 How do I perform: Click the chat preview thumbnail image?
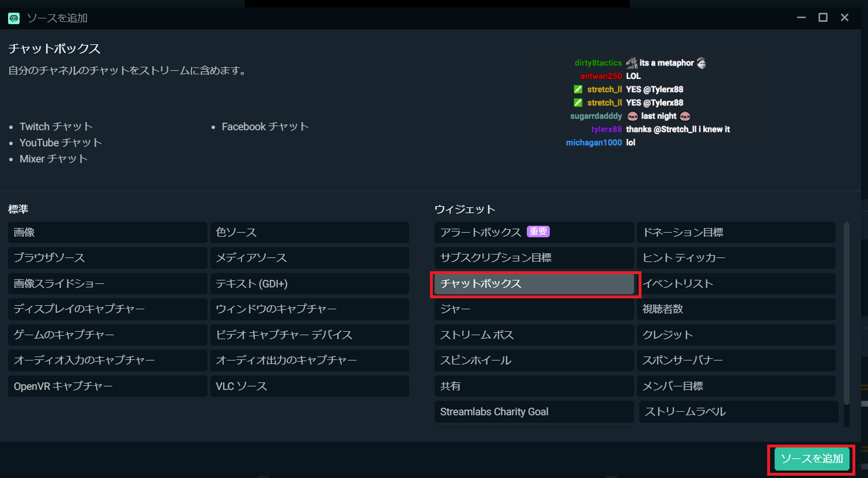(x=648, y=103)
